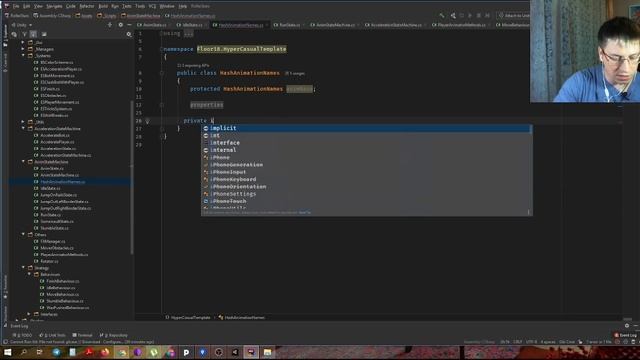The image size is (640, 360).
Task: Open the Event Log settings gear icon
Action: [x=627, y=326]
